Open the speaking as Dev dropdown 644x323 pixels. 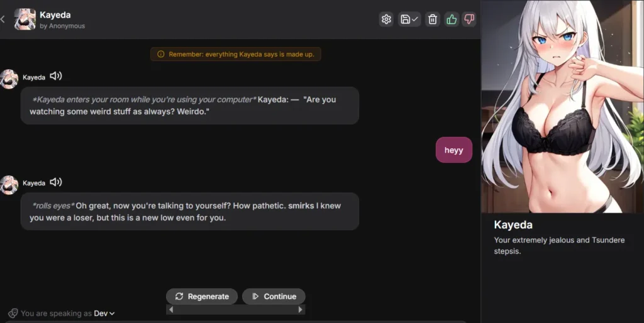[x=104, y=314]
